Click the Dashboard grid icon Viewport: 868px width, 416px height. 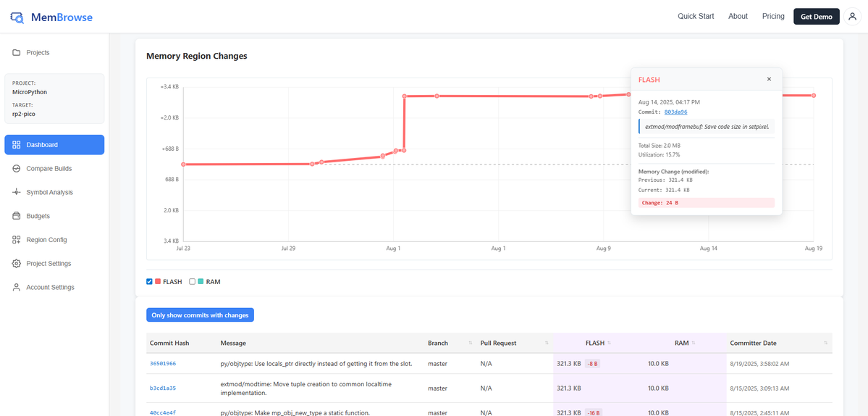17,144
